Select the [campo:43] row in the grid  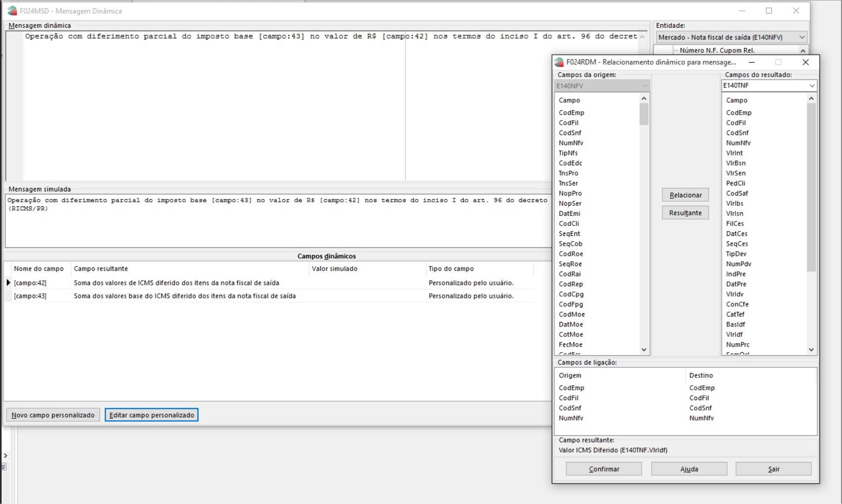pyautogui.click(x=30, y=296)
